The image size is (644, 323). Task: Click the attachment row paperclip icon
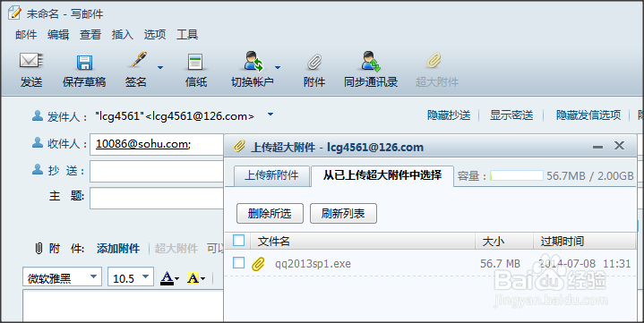(39, 249)
